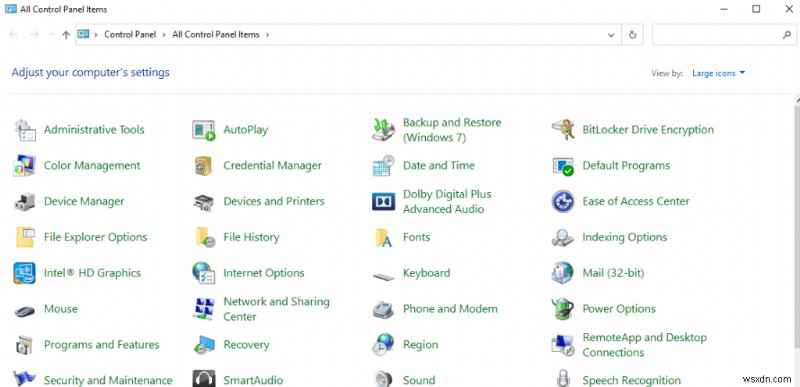Open the Credential Manager icon
Viewport: 800px width, 387px height.
pos(204,166)
